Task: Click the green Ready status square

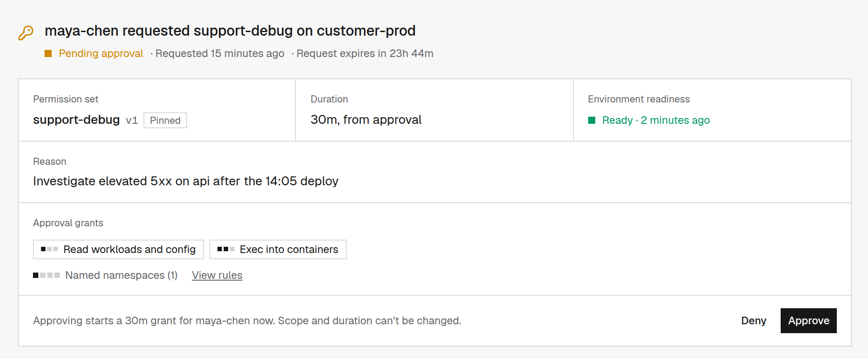Action: (x=592, y=120)
